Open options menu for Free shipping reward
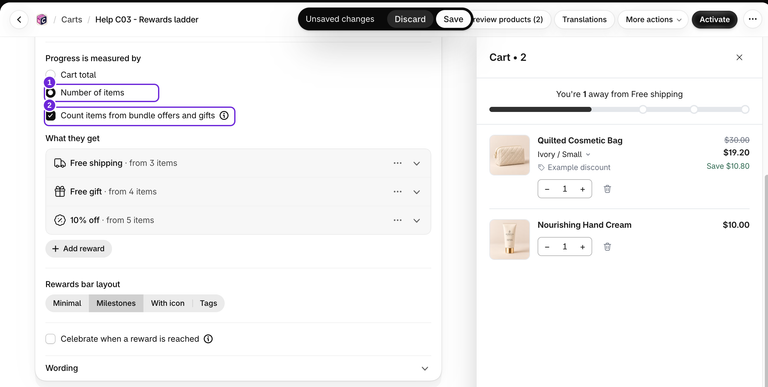 [x=398, y=163]
